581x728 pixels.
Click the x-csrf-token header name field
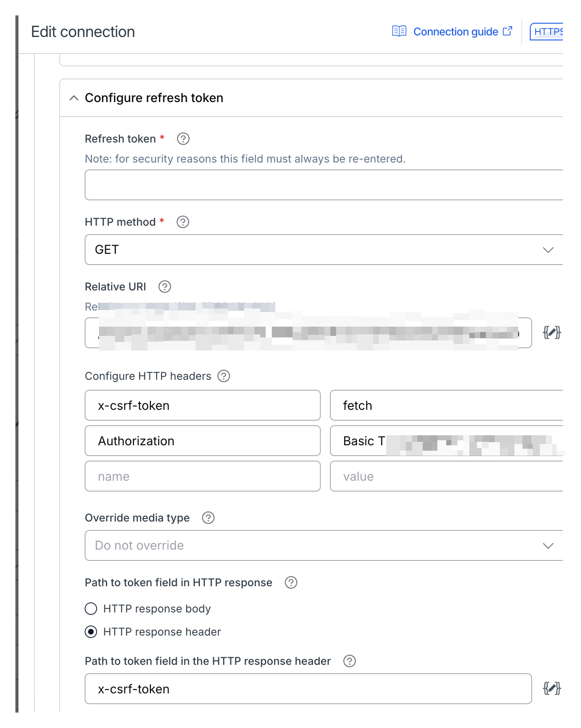tap(203, 405)
